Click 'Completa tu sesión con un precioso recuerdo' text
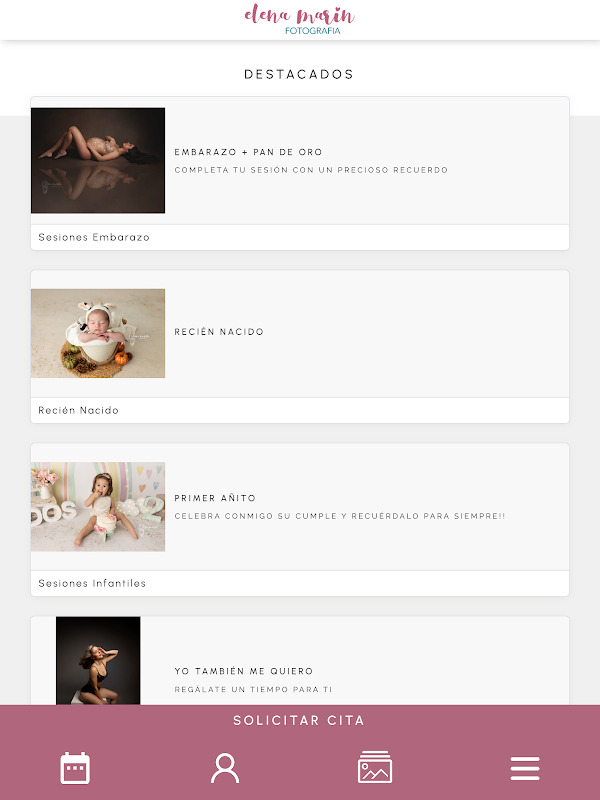 pyautogui.click(x=311, y=170)
